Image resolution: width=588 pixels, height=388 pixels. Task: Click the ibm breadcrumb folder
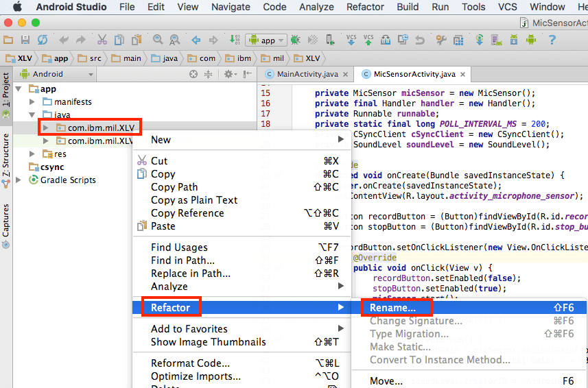(239, 58)
